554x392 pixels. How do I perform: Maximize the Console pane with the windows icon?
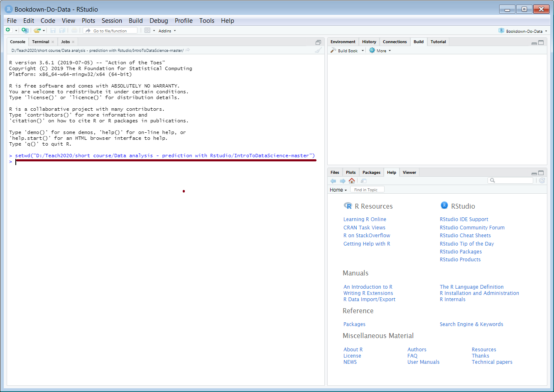318,42
